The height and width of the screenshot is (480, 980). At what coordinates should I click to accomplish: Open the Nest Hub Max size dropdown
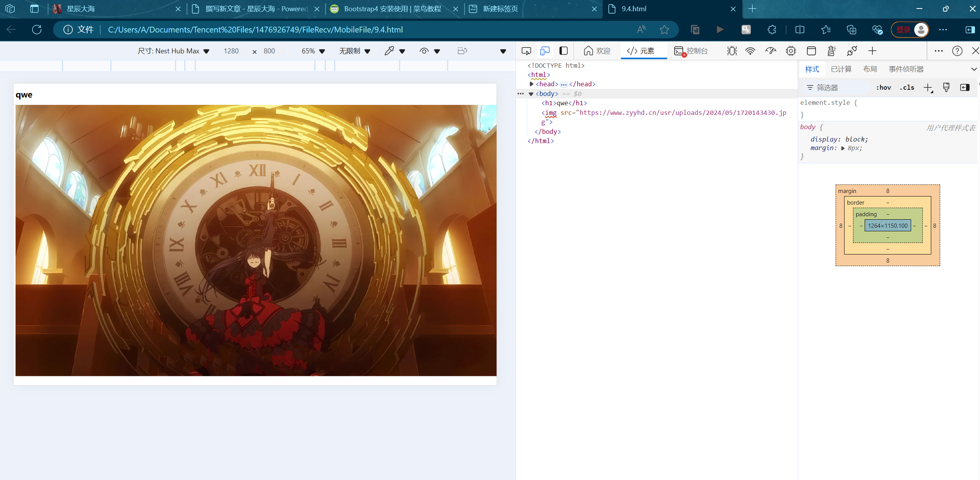(173, 51)
